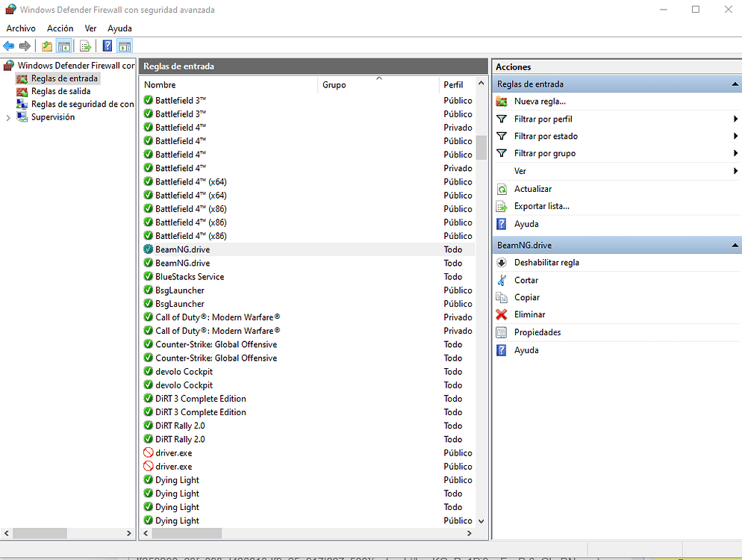Expand the Supervisión tree node
The image size is (742, 560).
[x=7, y=116]
